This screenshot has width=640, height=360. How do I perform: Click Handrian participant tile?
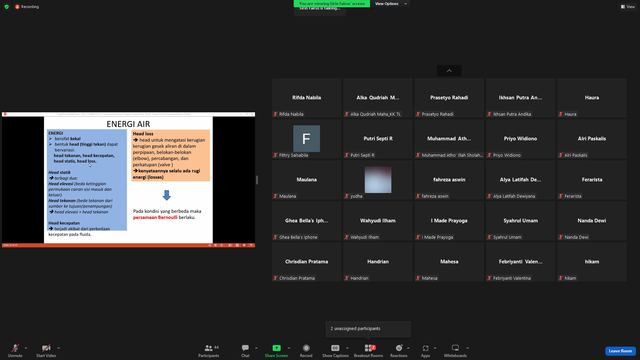pyautogui.click(x=378, y=262)
